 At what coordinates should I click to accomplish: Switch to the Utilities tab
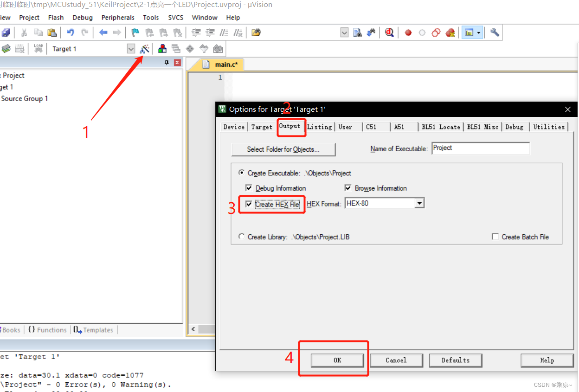click(549, 127)
